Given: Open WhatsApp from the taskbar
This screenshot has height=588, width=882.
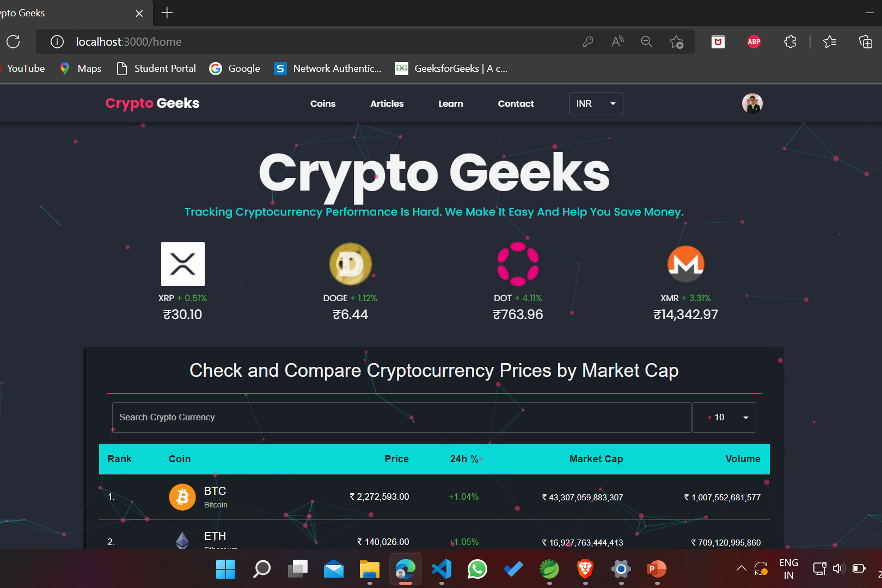Looking at the screenshot, I should [x=477, y=569].
